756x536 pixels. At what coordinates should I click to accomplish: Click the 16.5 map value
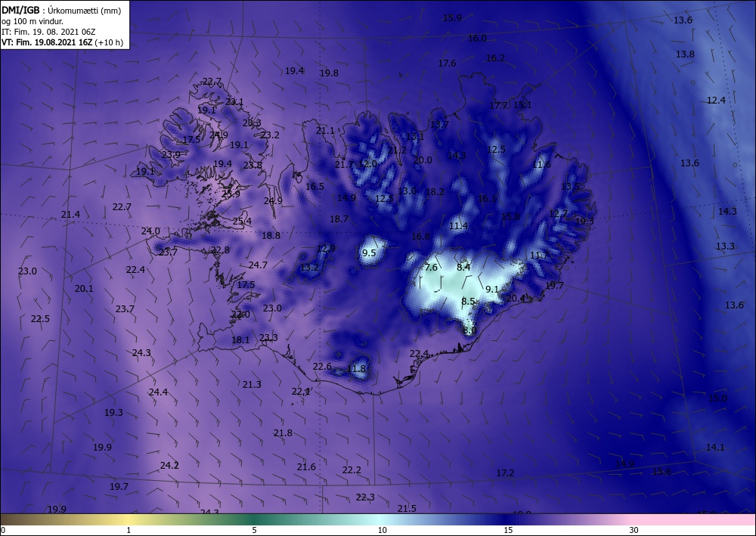click(x=314, y=187)
